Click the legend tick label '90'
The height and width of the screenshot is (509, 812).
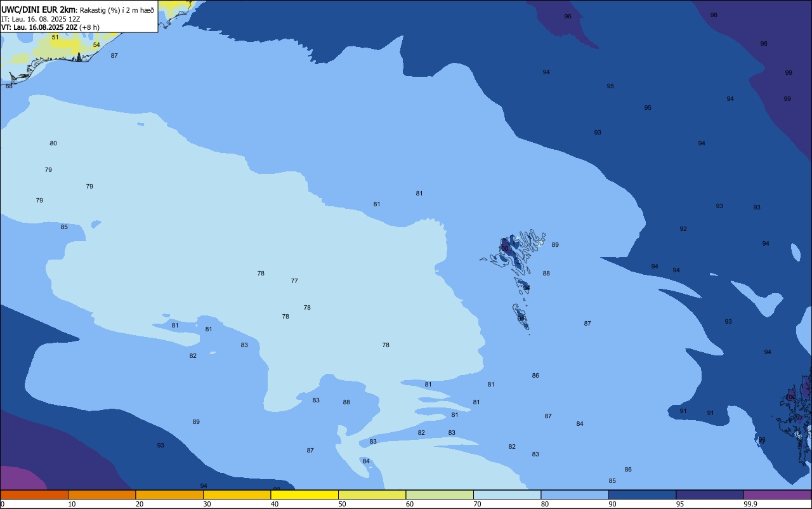[x=612, y=504]
